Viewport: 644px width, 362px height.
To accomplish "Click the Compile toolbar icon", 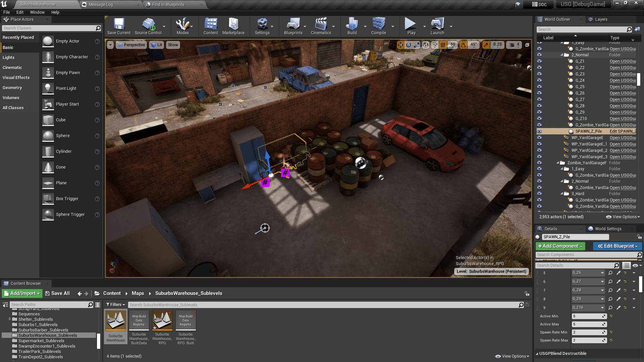I will 378,26.
